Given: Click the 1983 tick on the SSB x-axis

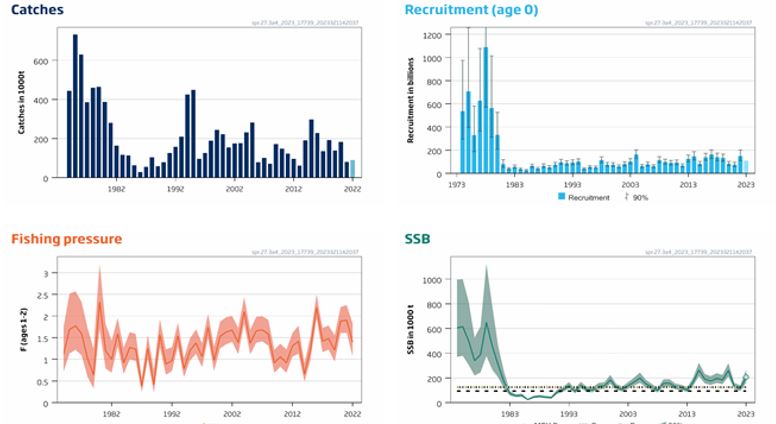Looking at the screenshot, I should [x=510, y=414].
